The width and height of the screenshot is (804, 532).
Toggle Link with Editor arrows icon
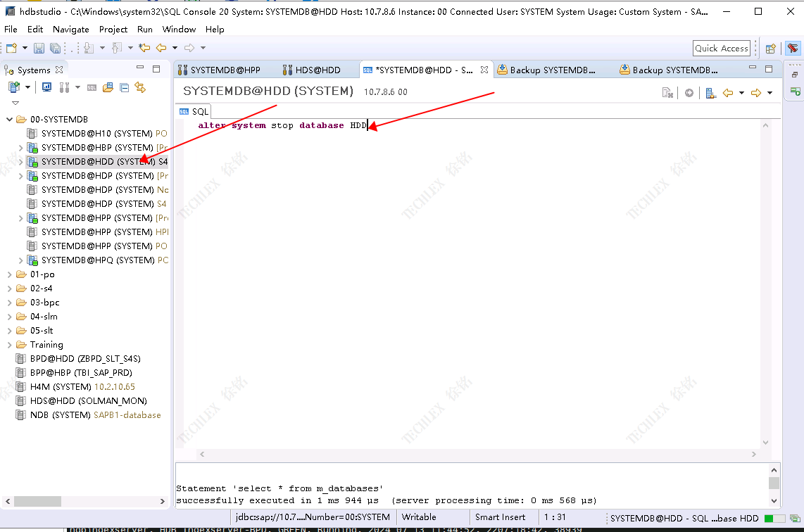point(140,87)
